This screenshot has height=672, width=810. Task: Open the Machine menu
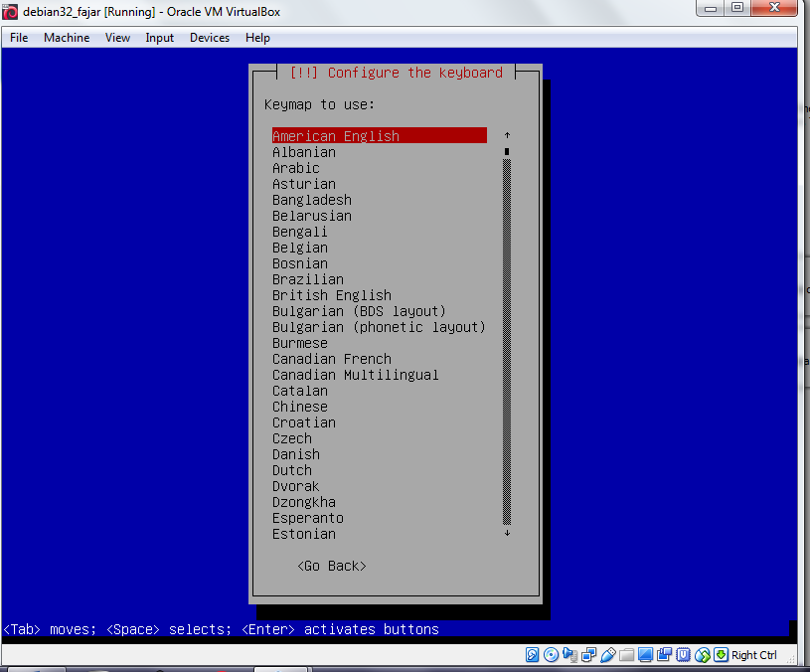[67, 38]
